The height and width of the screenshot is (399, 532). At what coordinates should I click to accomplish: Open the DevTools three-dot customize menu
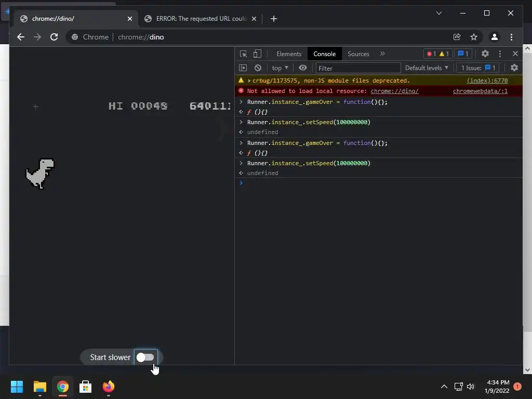(x=500, y=54)
